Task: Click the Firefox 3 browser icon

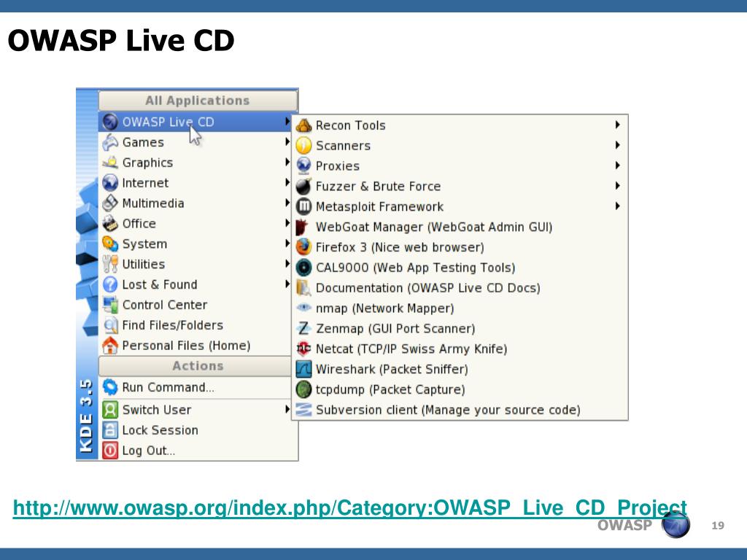Action: 303,247
